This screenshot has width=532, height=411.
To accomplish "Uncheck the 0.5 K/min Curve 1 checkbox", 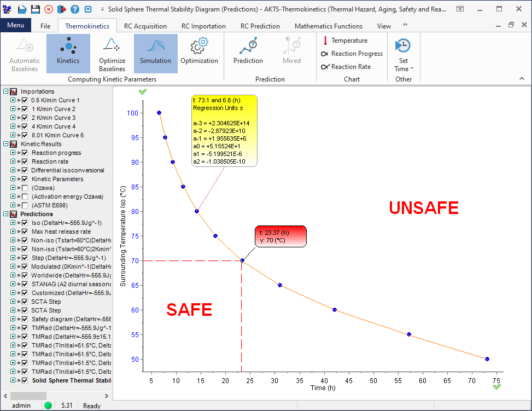I will 25,100.
